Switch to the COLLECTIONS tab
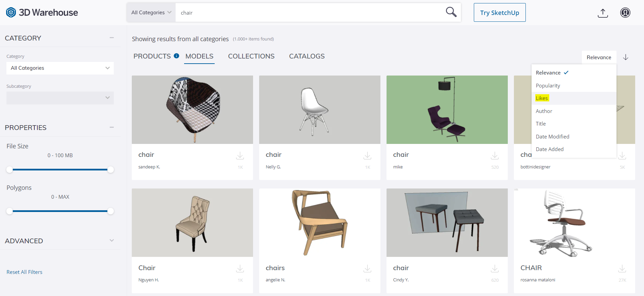This screenshot has height=296, width=644. tap(251, 56)
